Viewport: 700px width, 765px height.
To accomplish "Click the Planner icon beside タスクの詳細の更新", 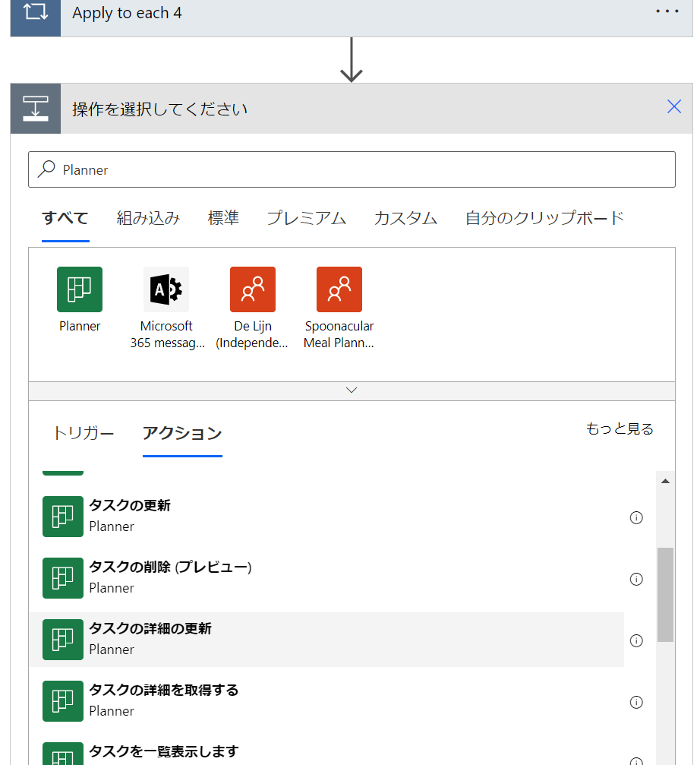I will [63, 640].
